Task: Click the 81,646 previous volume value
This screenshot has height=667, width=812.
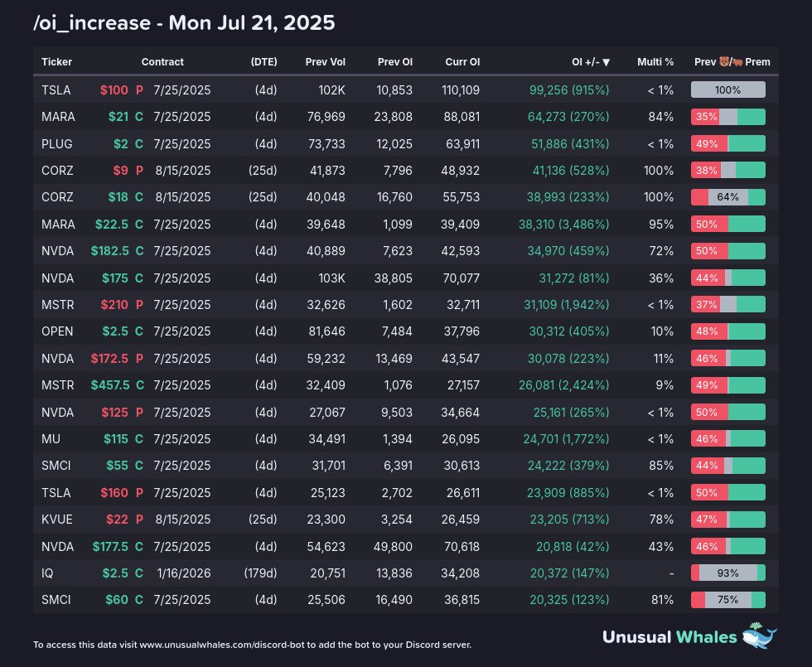Action: [326, 331]
